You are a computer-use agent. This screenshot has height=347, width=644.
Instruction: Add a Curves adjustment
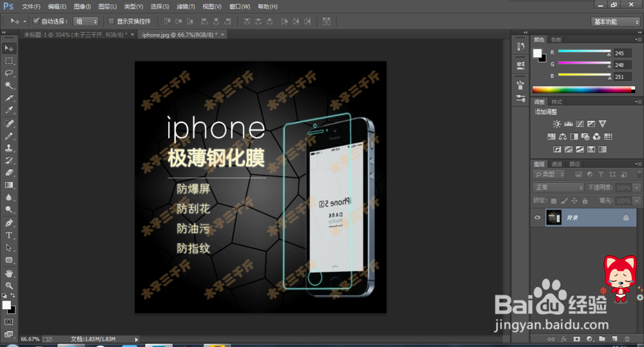tap(580, 124)
